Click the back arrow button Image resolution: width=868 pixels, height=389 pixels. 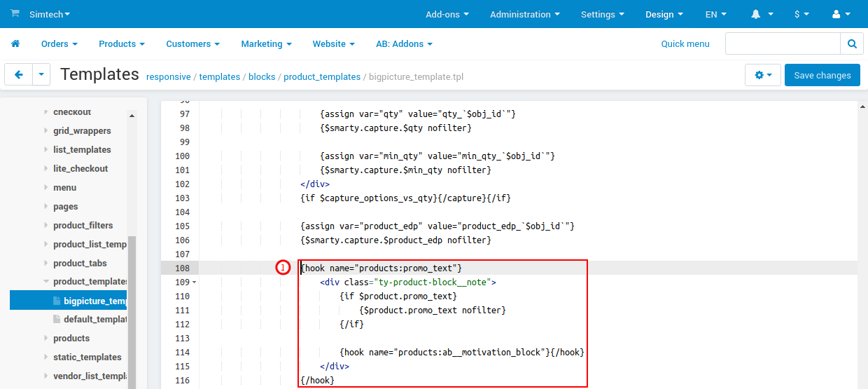click(18, 74)
